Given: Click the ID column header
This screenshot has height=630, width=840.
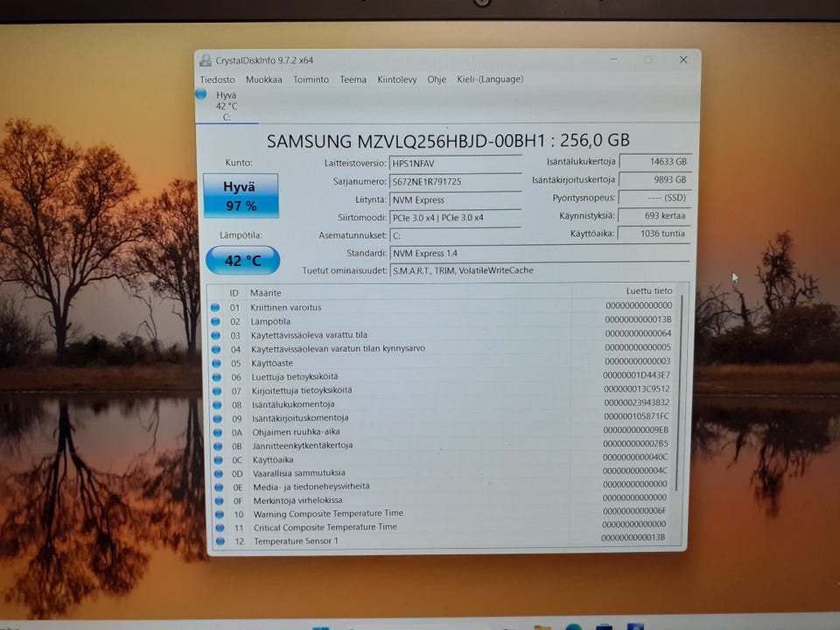Looking at the screenshot, I should tap(234, 293).
